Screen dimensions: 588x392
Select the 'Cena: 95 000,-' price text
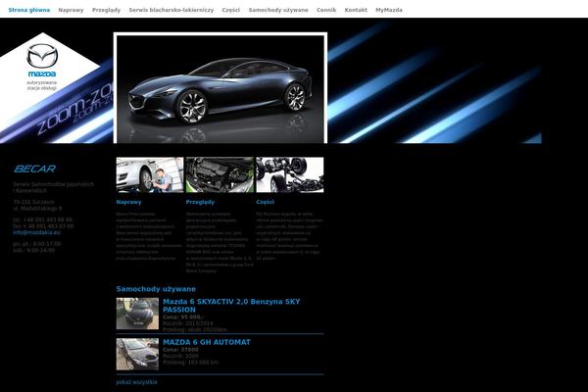coord(183,317)
